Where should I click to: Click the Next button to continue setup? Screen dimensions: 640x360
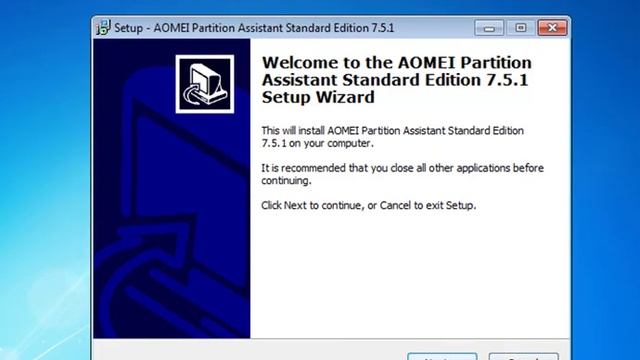click(442, 357)
